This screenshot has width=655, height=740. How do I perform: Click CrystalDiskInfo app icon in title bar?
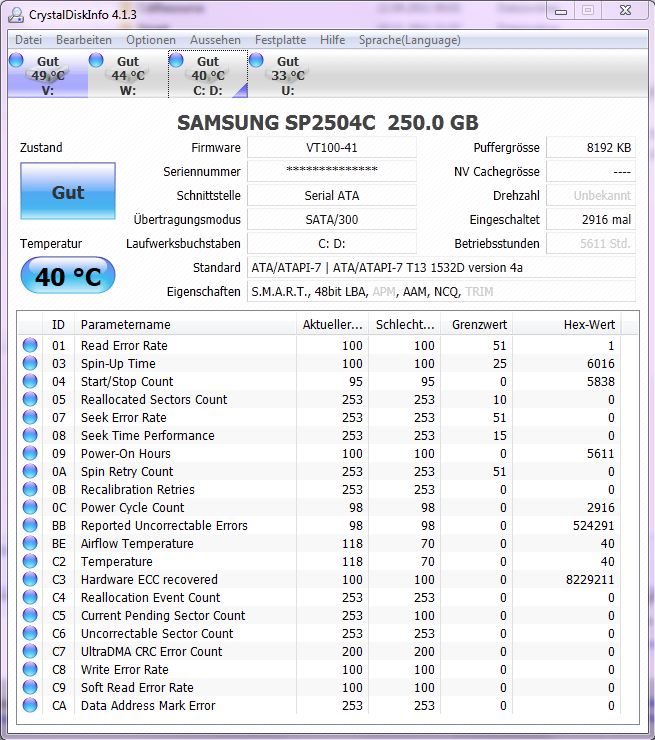pyautogui.click(x=16, y=15)
